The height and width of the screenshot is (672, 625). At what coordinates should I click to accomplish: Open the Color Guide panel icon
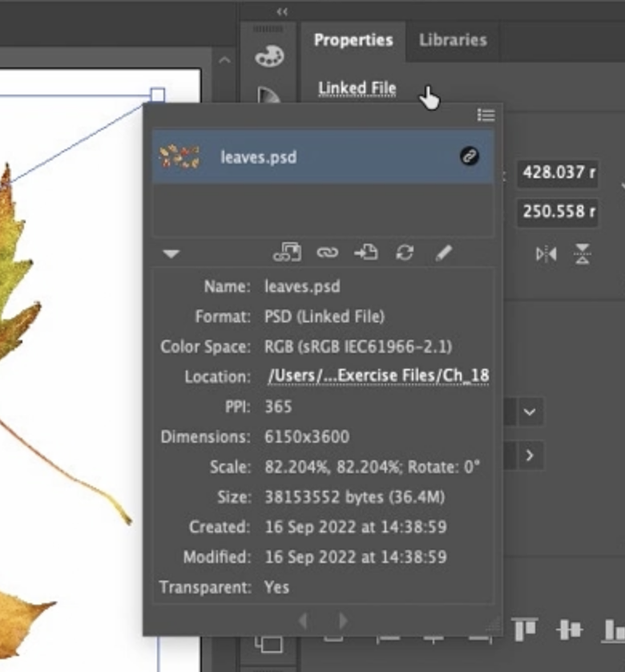[269, 95]
